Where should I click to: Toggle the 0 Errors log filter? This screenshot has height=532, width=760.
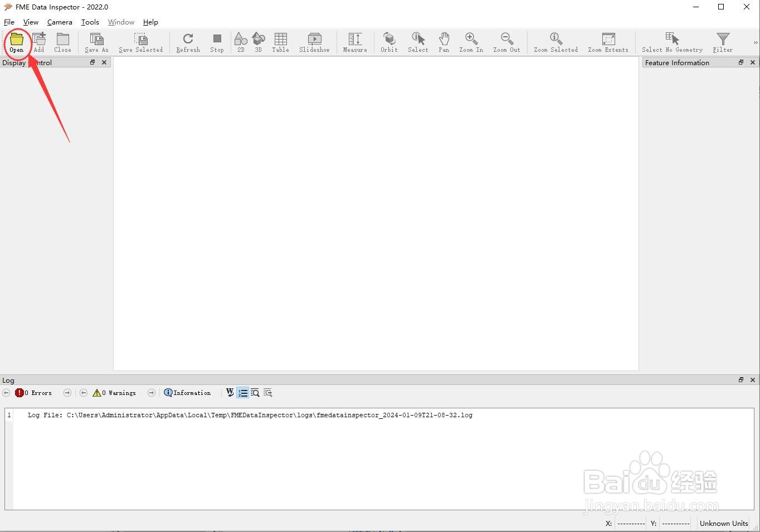coord(33,393)
